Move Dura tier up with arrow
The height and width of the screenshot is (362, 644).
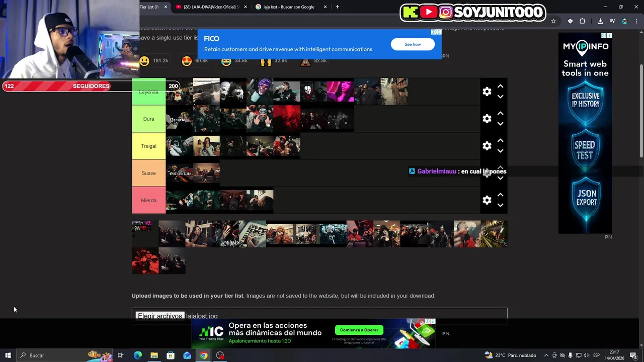[500, 114]
